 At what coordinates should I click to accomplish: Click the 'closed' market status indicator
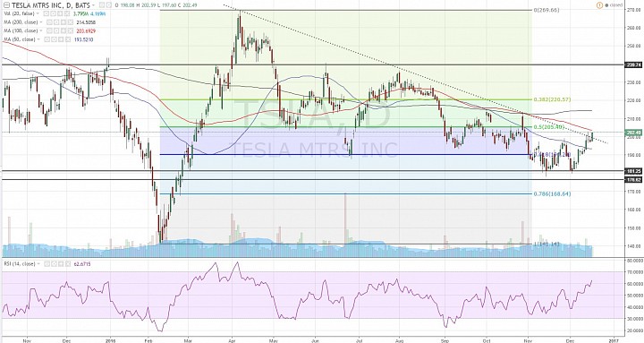(x=613, y=5)
